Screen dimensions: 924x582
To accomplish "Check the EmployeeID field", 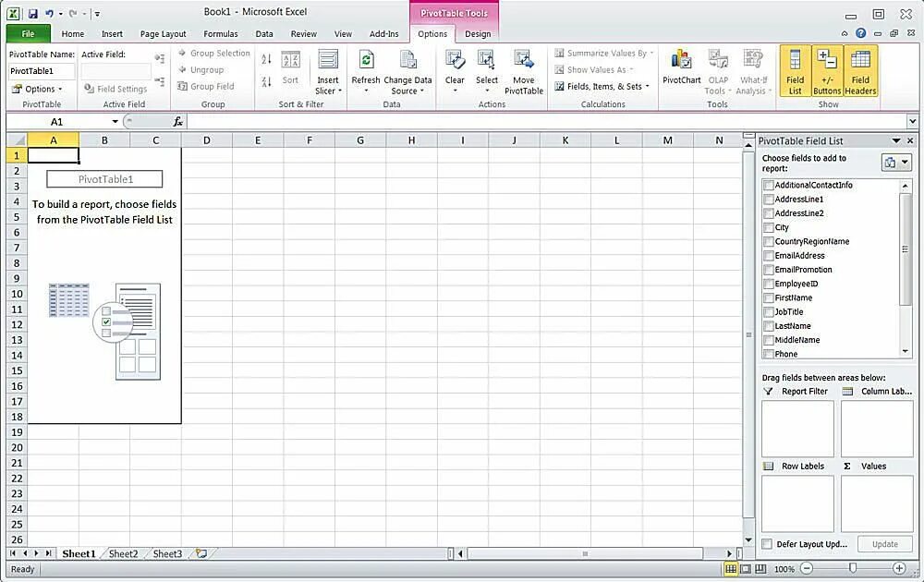I will point(769,285).
